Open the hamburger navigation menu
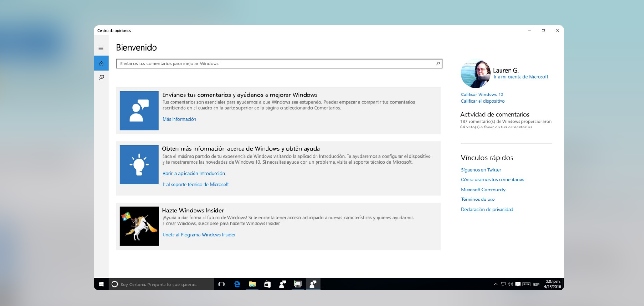The image size is (644, 306). click(101, 48)
